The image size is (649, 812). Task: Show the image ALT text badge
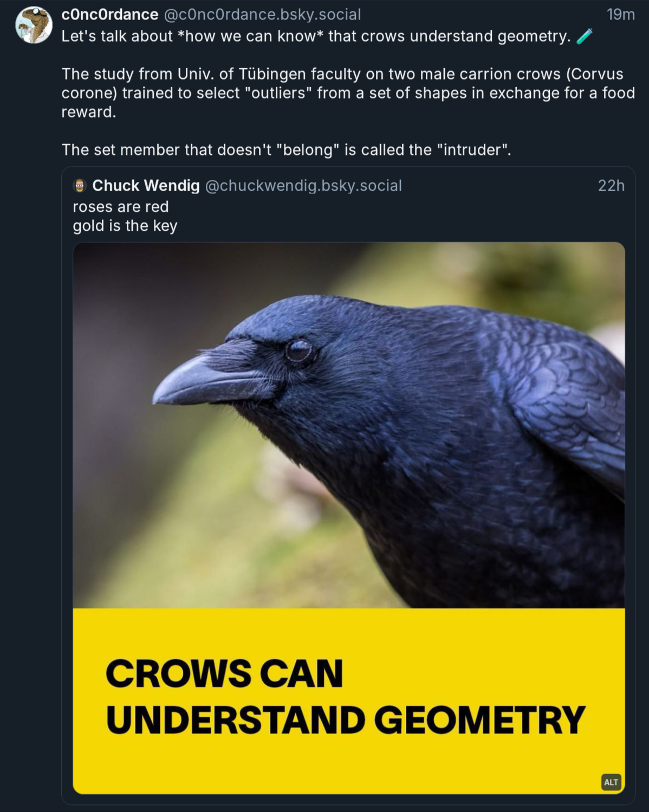point(611,782)
